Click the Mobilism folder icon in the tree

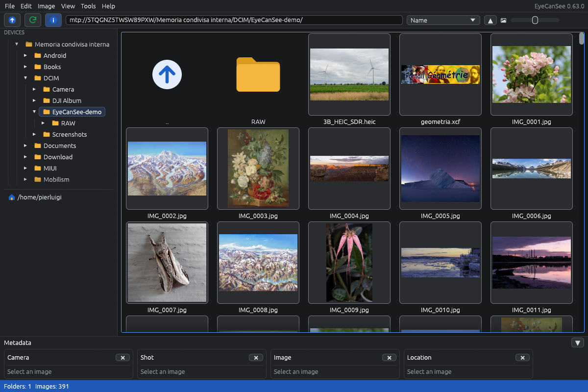tap(38, 179)
